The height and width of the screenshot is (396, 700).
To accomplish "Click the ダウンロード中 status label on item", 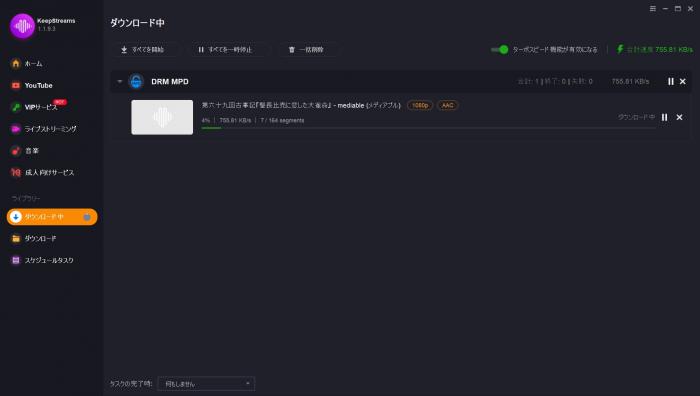I will pyautogui.click(x=636, y=117).
